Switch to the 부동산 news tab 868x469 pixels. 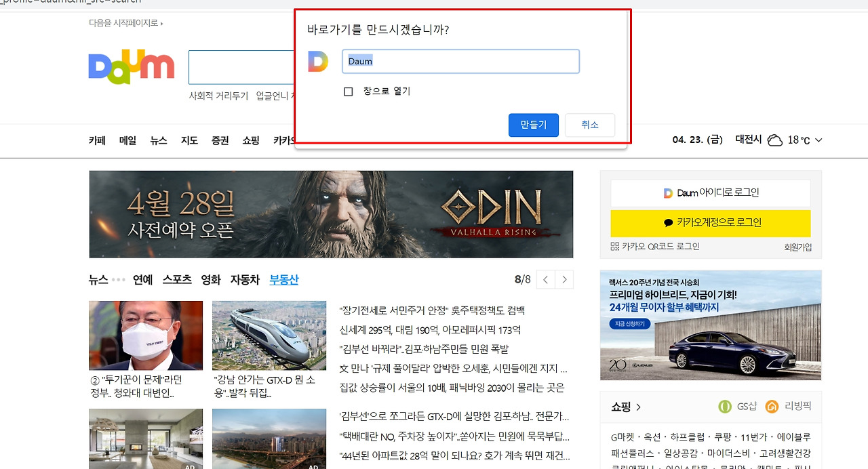pos(283,279)
